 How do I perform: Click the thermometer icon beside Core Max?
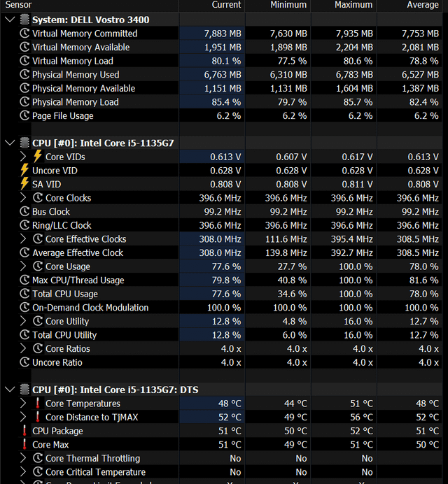click(x=24, y=444)
